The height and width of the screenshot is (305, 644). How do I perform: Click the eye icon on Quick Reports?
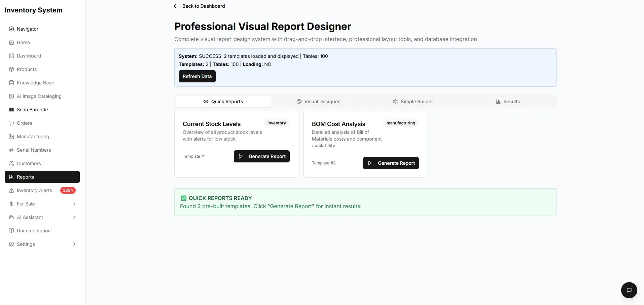(x=206, y=102)
